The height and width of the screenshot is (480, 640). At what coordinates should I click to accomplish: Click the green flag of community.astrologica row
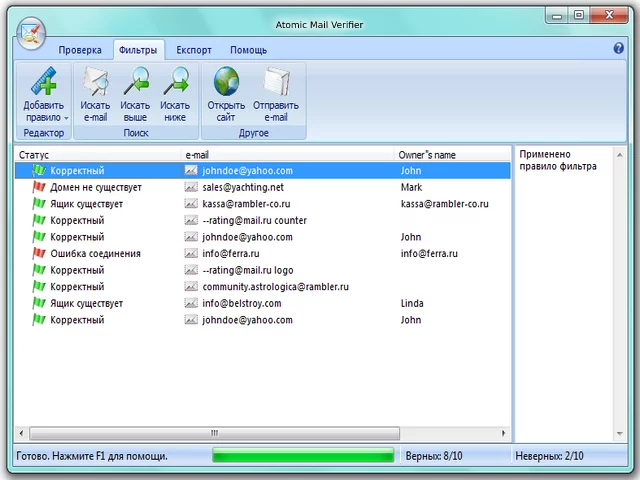tap(39, 287)
